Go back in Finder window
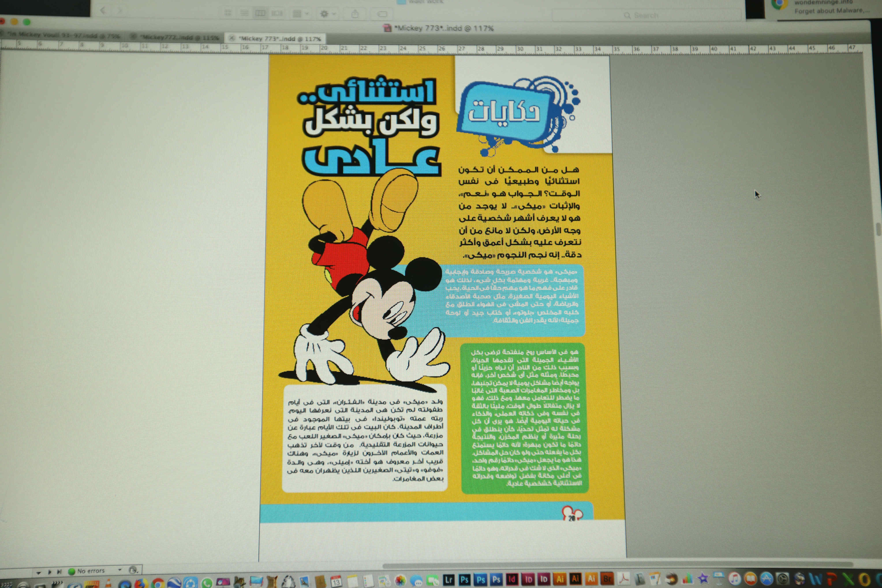 pos(103,11)
